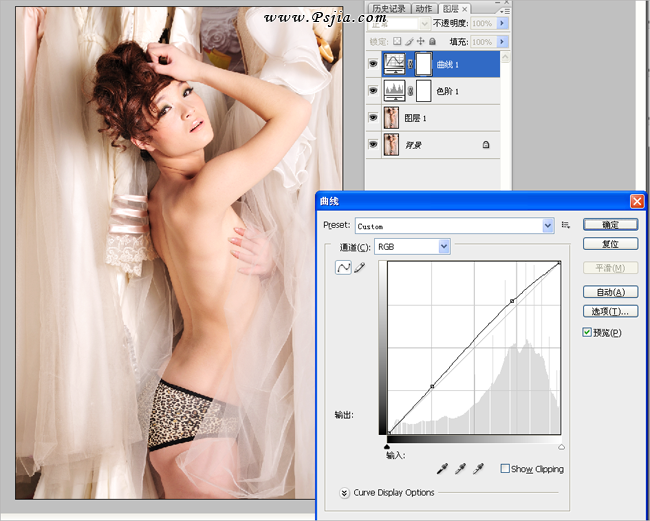Viewport: 650px width, 521px height.
Task: Click the Background layer lock icon
Action: tap(486, 145)
